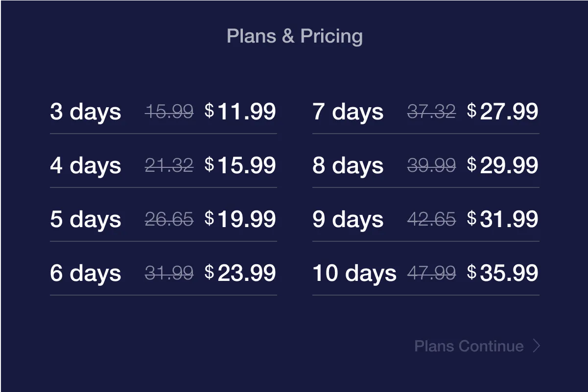Click the Plans & Pricing heading

pyautogui.click(x=295, y=36)
